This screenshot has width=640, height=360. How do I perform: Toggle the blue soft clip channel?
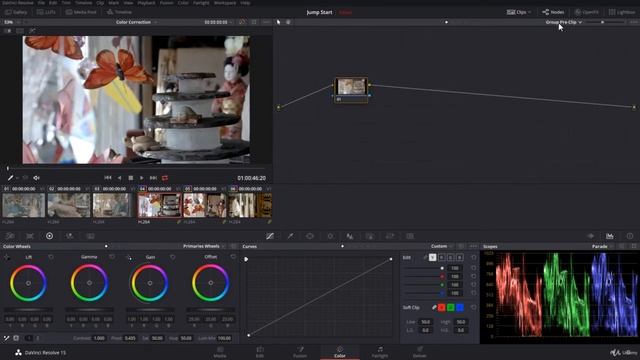click(460, 307)
